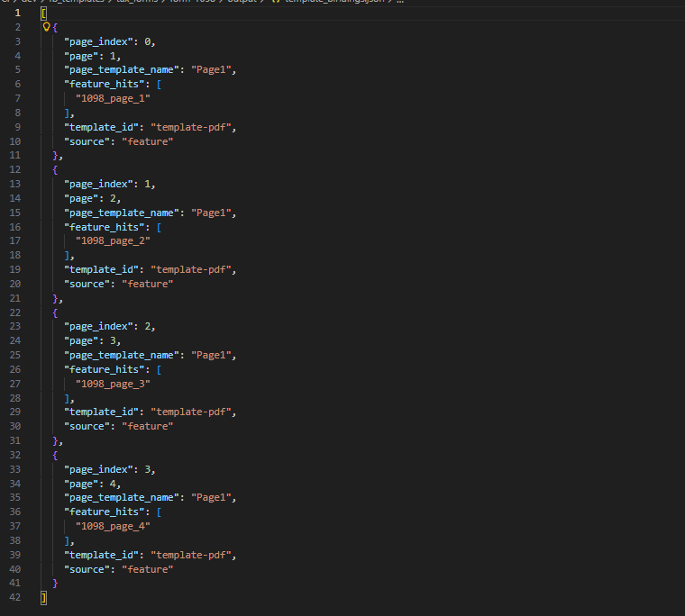Click the "1098_page_3" string value
This screenshot has height=616, width=685.
[114, 384]
